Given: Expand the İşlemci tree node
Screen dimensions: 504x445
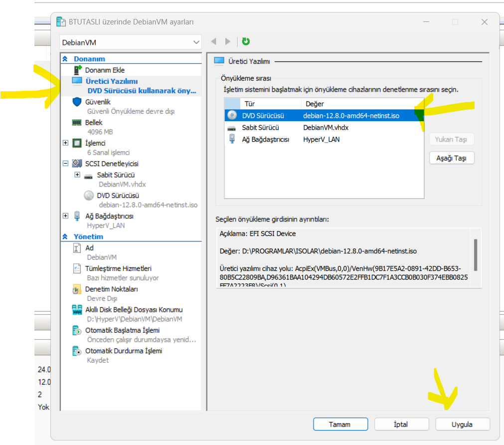Looking at the screenshot, I should coord(66,143).
